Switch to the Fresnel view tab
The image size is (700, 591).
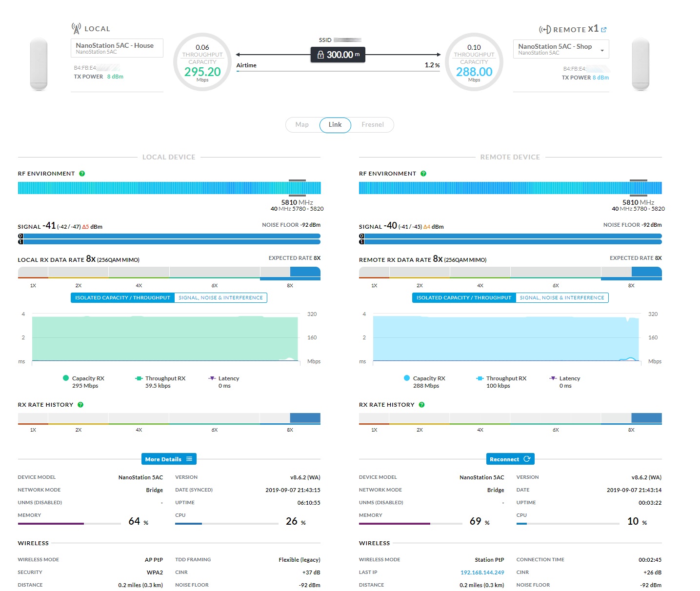coord(373,125)
